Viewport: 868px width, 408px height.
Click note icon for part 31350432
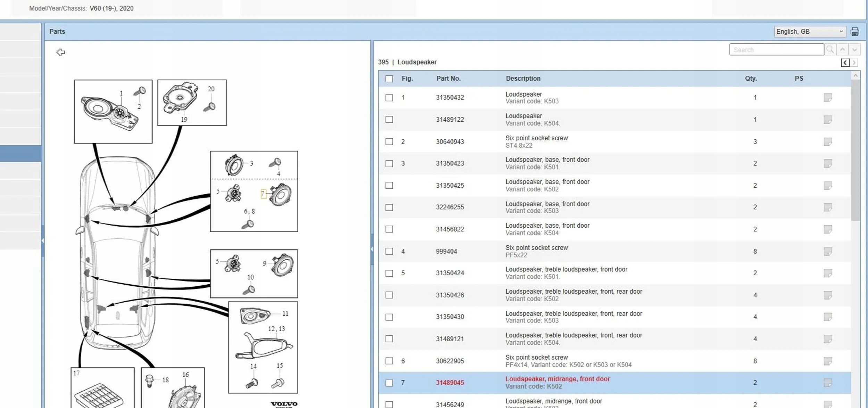tap(827, 98)
